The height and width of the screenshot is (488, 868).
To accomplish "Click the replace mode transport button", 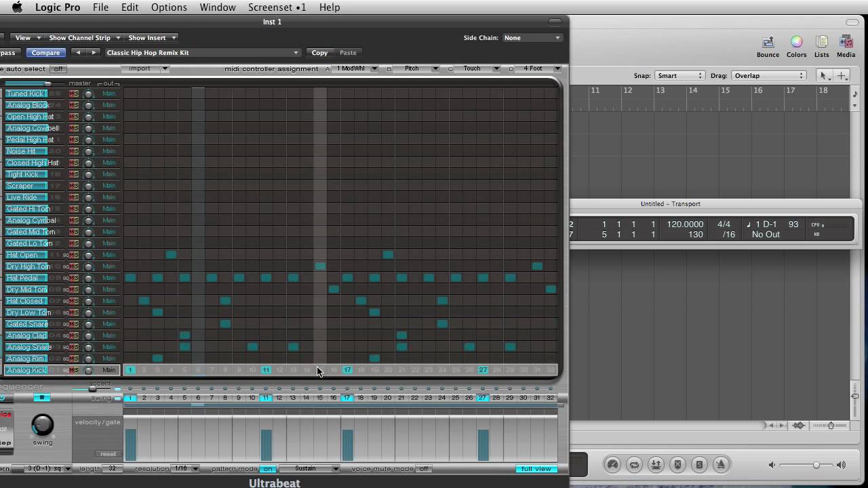I will click(677, 464).
